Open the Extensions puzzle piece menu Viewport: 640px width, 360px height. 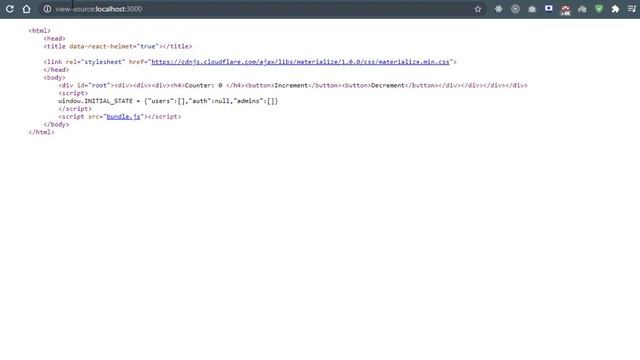(615, 9)
